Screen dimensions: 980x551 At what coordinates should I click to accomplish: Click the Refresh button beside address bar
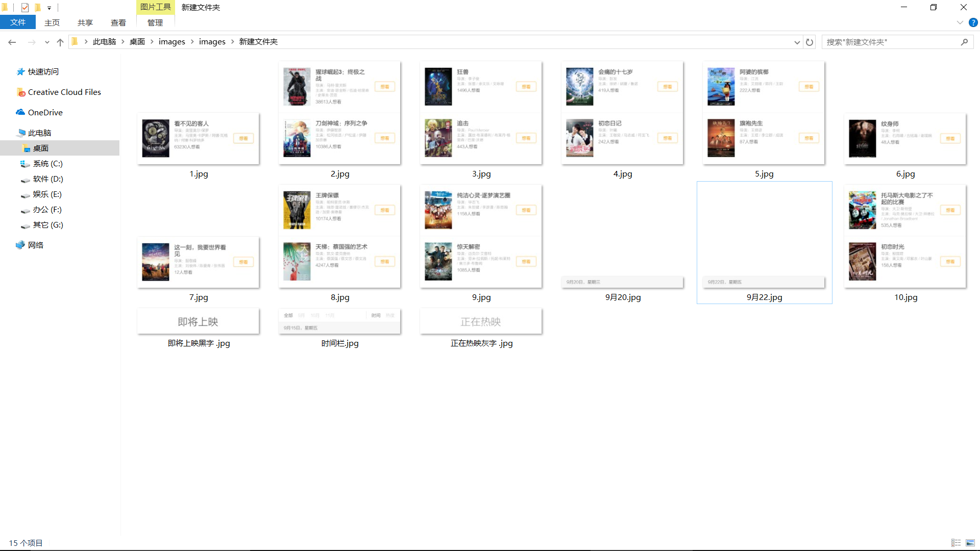[x=810, y=42]
